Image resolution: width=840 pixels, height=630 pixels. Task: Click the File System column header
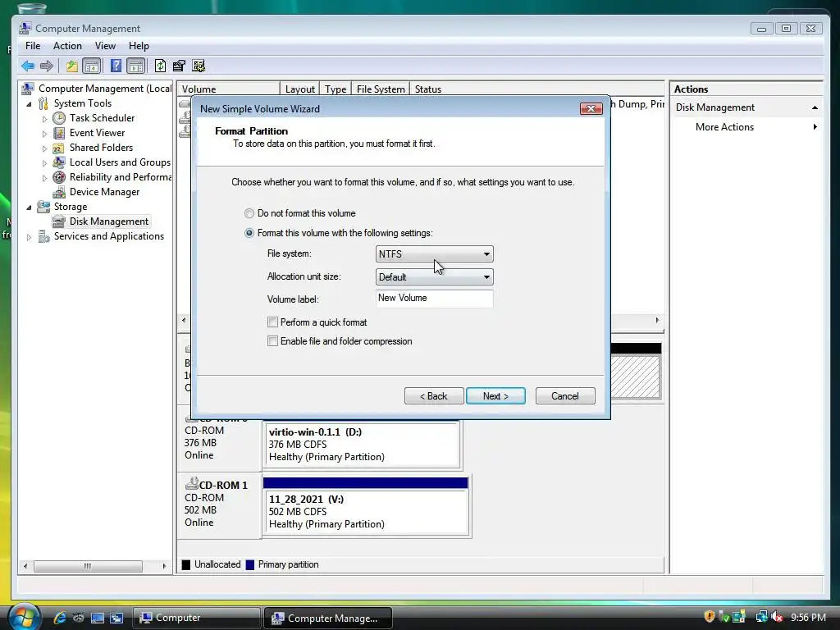(381, 89)
